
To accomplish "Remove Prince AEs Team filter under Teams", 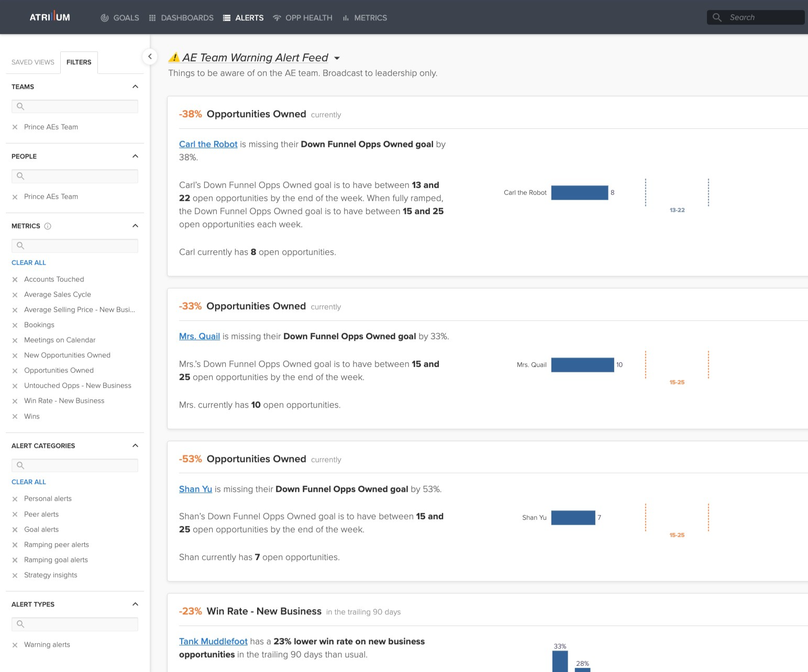I will (x=15, y=127).
